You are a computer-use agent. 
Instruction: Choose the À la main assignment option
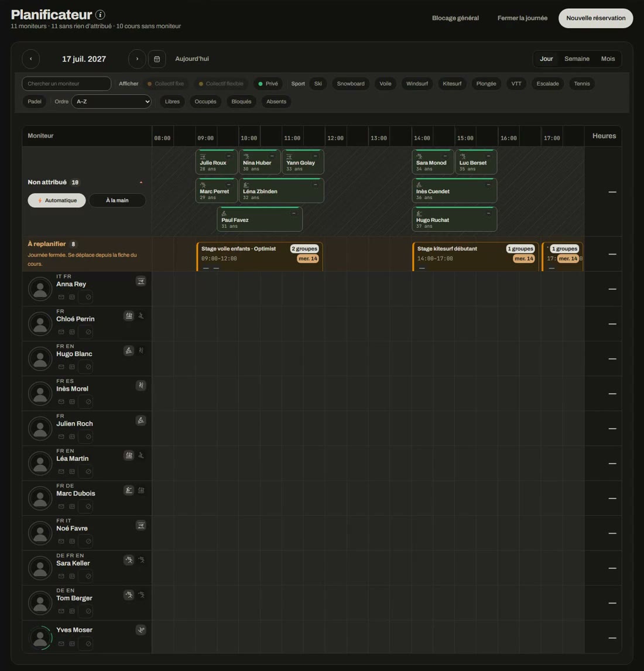click(117, 201)
